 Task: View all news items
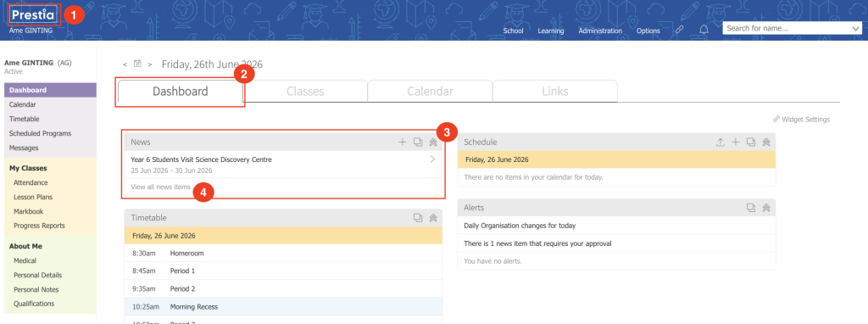160,187
